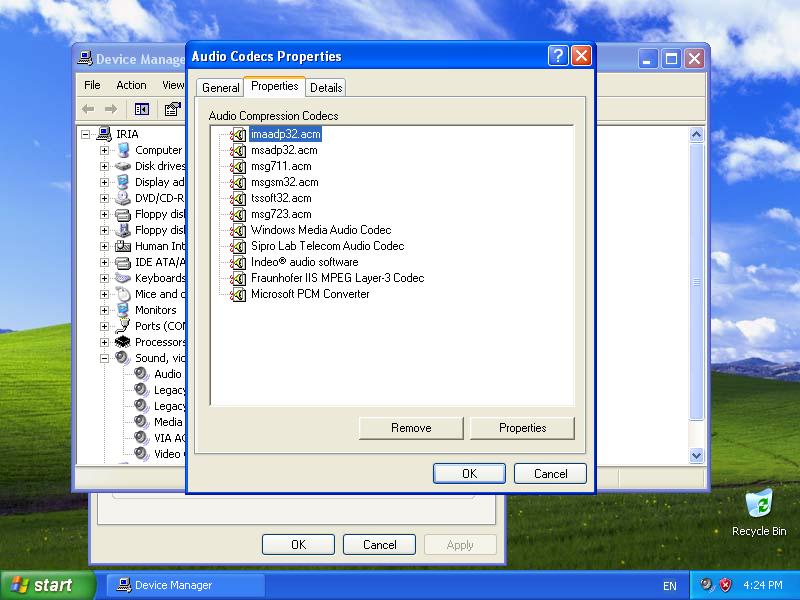Click the Remove button
The height and width of the screenshot is (600, 800).
[x=411, y=428]
